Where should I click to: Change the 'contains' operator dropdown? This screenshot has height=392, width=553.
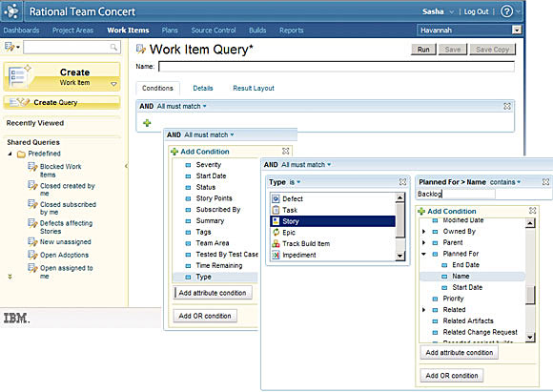coord(505,182)
